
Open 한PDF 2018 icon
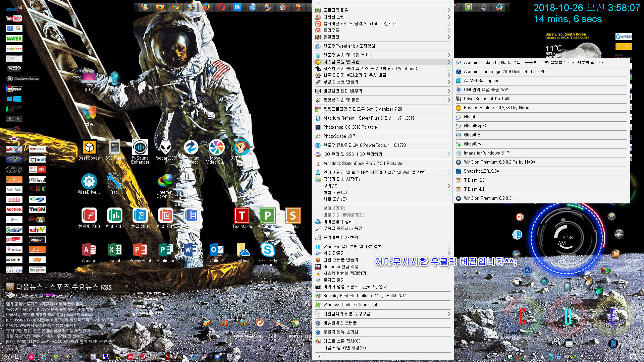pos(89,218)
